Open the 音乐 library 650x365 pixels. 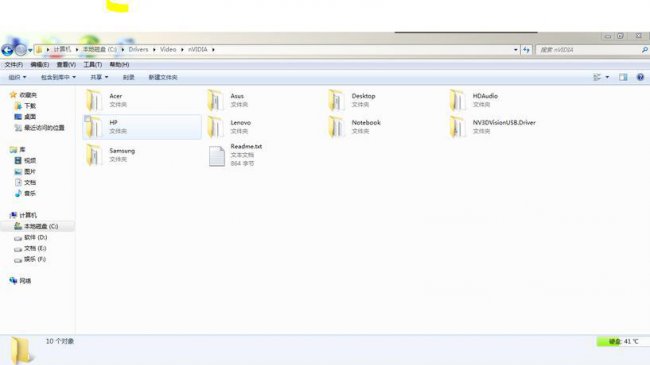[x=30, y=193]
